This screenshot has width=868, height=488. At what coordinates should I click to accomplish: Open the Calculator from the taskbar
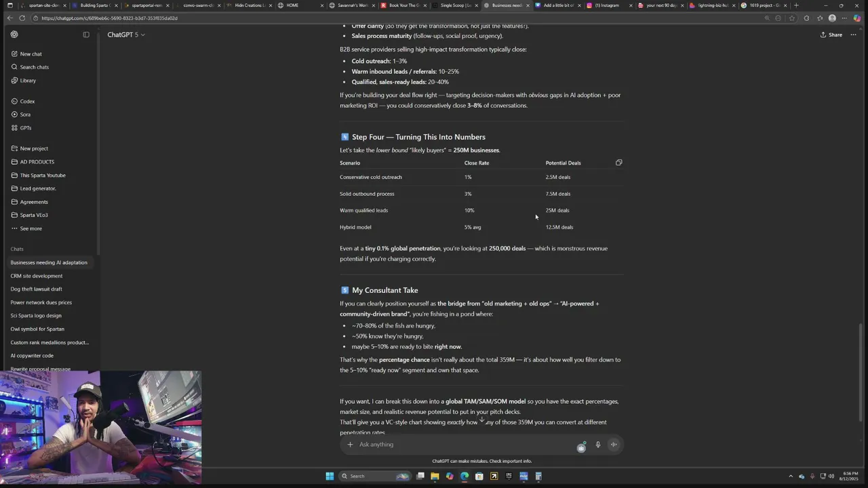coord(538,476)
